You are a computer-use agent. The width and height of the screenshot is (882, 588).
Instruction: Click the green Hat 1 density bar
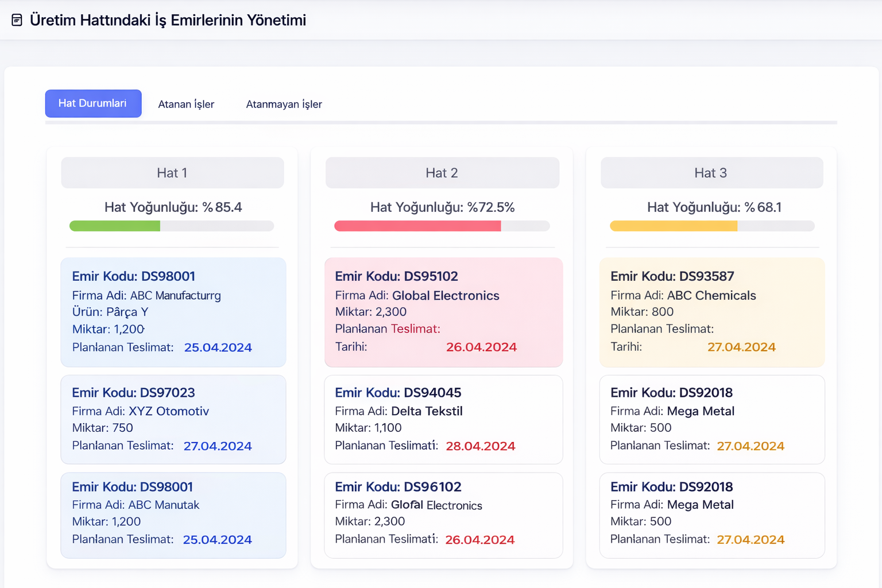click(115, 226)
